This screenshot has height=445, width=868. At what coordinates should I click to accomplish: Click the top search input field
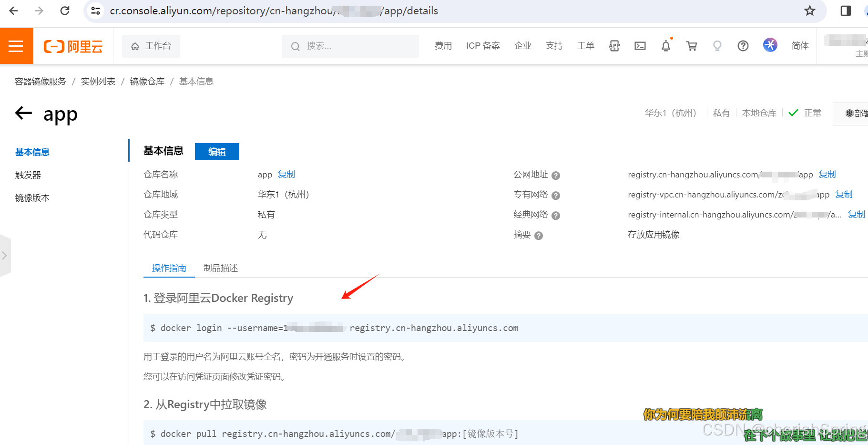(350, 46)
